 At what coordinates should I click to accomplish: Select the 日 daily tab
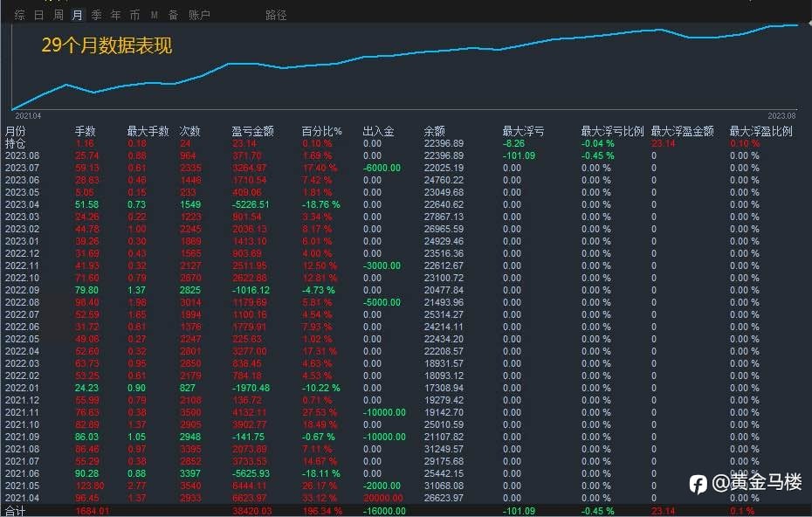pos(38,15)
